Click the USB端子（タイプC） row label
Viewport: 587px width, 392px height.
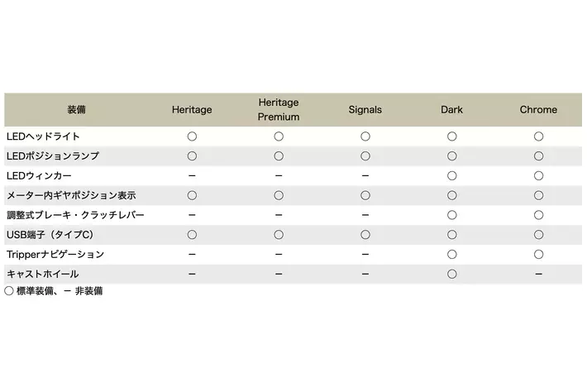click(x=55, y=235)
